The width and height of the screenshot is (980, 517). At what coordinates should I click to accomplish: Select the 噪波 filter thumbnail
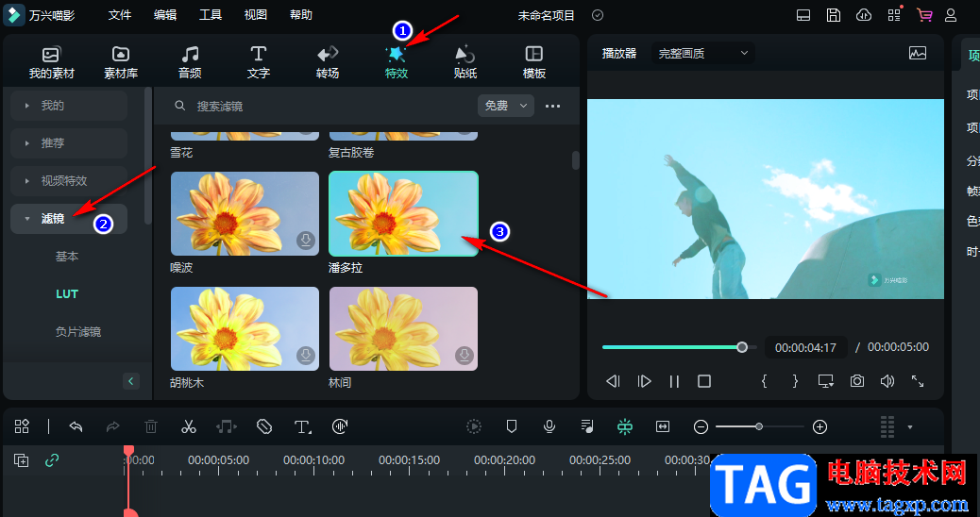245,213
